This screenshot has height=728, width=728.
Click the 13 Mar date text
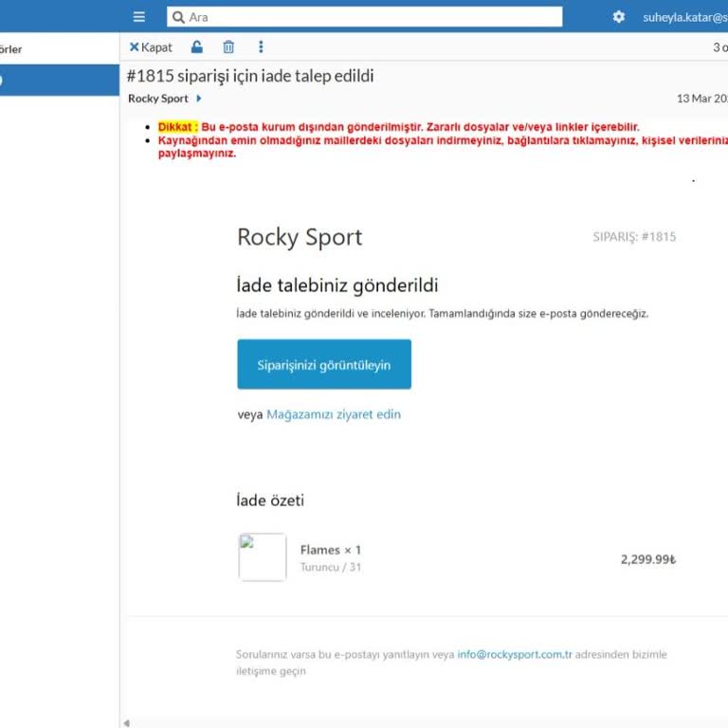[x=702, y=99]
